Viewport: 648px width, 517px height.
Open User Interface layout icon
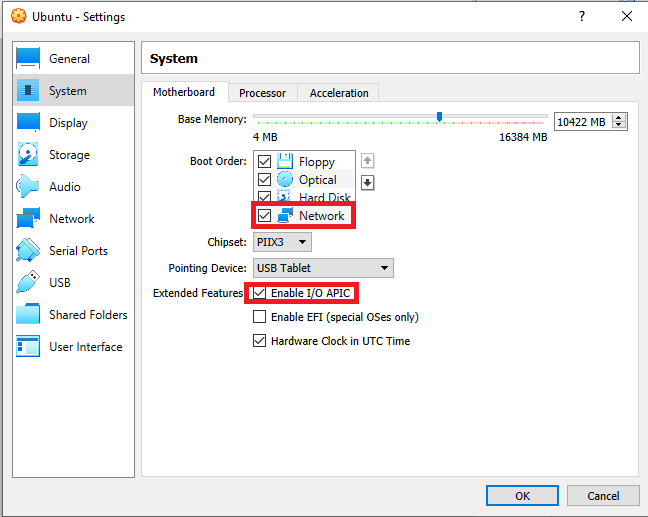(x=28, y=346)
